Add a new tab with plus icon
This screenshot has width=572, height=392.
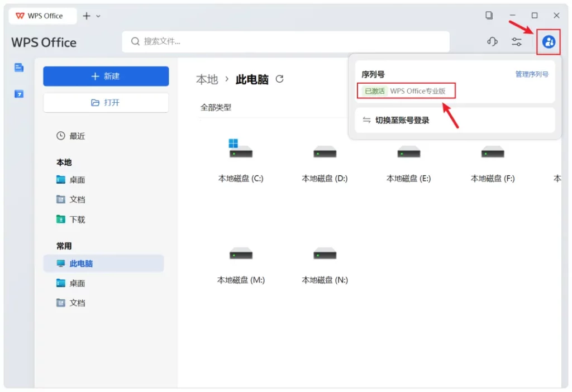(87, 16)
